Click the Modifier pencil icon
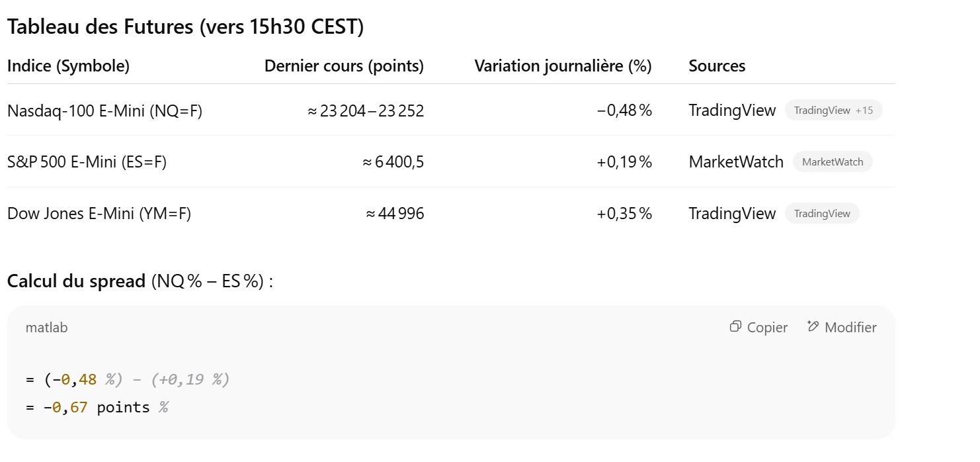 click(813, 327)
